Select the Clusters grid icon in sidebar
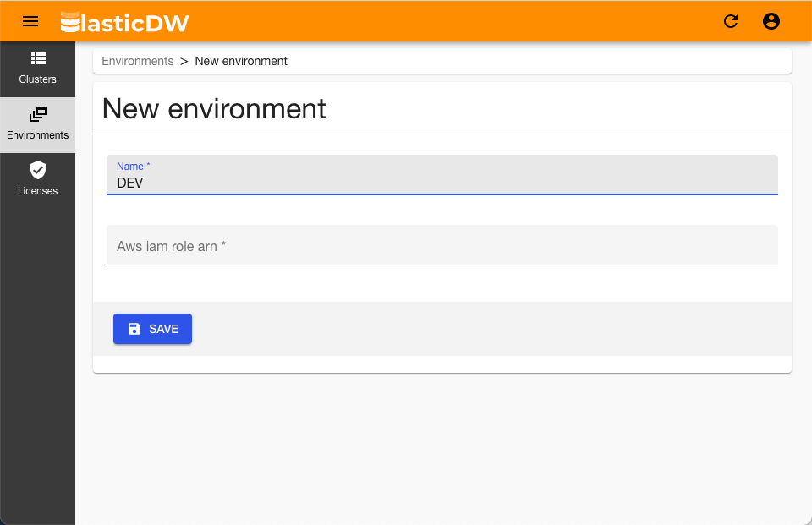Image resolution: width=812 pixels, height=525 pixels. [38, 58]
